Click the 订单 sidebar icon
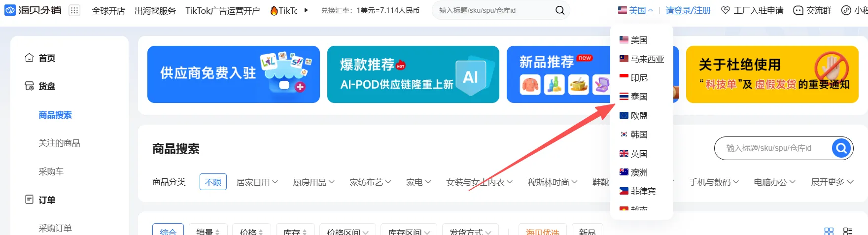The width and height of the screenshot is (868, 235). 29,200
